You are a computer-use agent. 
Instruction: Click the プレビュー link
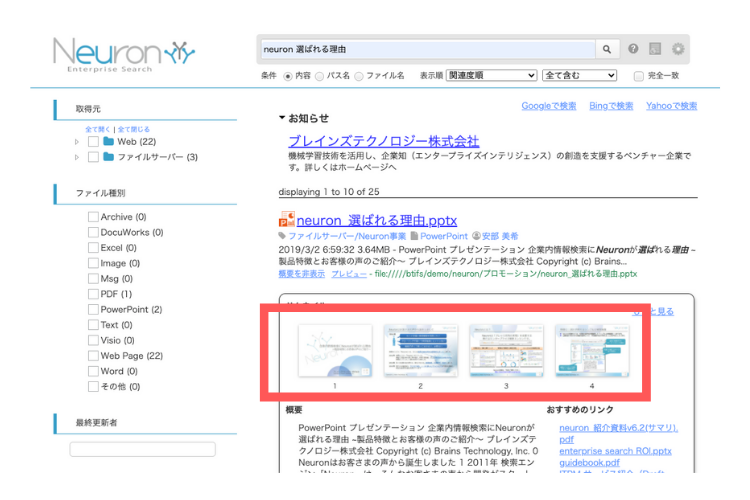pos(349,274)
